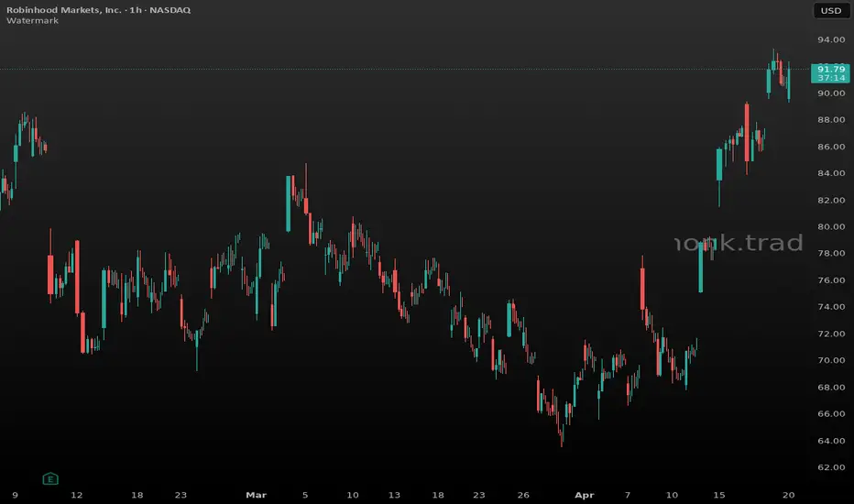Click the 82.00 price axis label
The width and height of the screenshot is (854, 504).
[x=831, y=200]
